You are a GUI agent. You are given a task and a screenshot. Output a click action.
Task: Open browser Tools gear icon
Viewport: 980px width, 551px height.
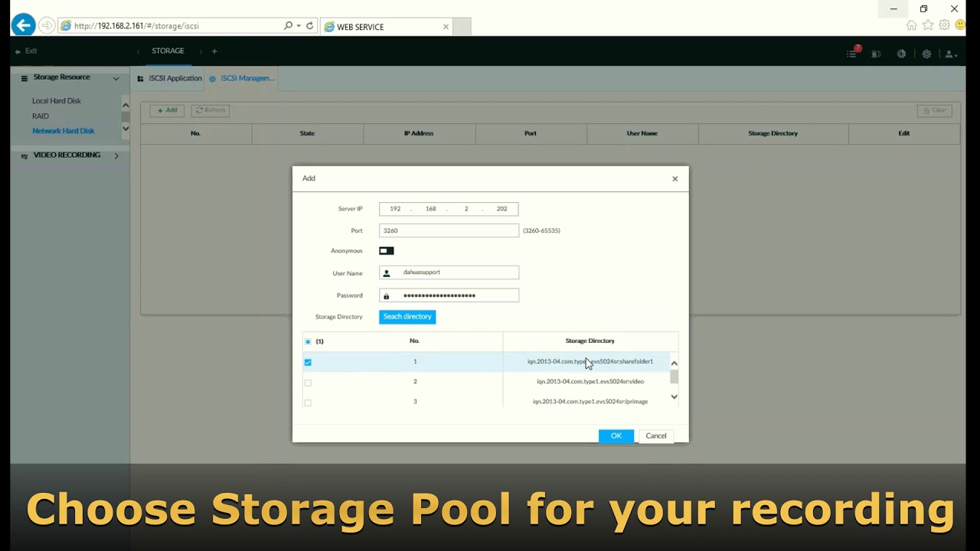[944, 25]
